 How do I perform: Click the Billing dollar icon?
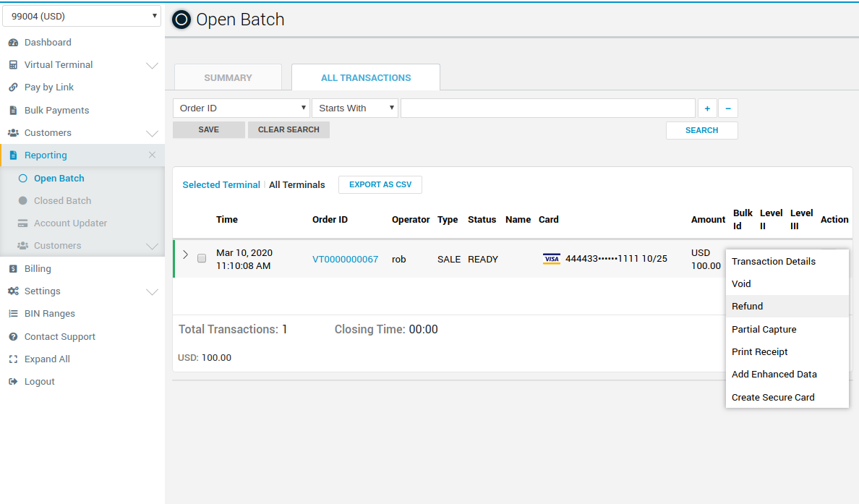pos(13,269)
